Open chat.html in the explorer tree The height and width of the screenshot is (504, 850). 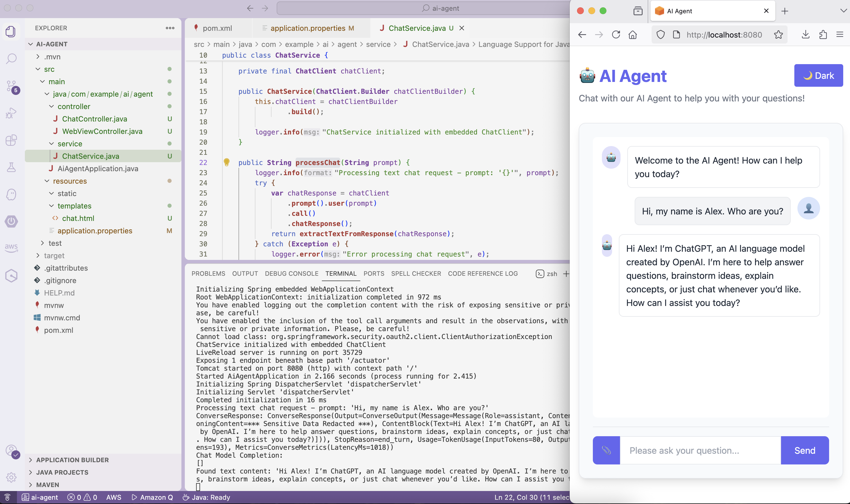(78, 218)
